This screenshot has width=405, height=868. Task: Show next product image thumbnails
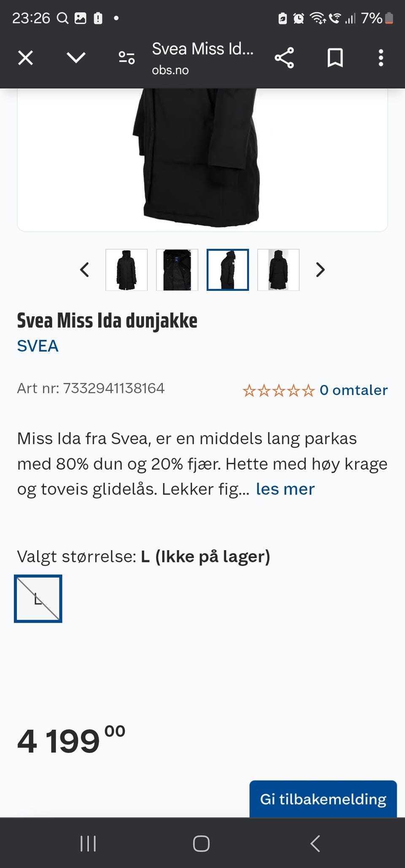[x=320, y=270]
